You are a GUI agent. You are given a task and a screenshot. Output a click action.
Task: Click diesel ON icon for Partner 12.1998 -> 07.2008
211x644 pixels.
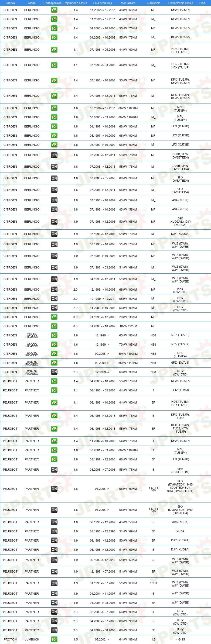coord(54,571)
